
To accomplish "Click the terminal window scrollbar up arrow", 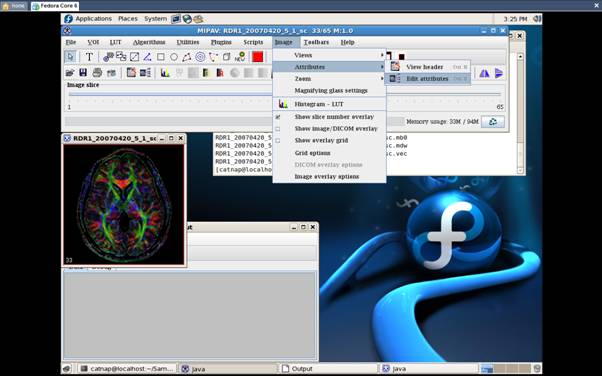I will [520, 56].
